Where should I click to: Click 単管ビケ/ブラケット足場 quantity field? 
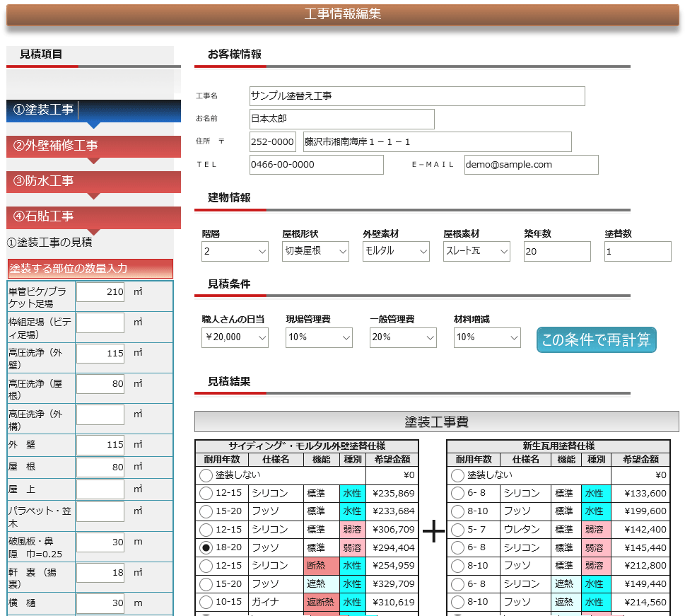click(x=100, y=292)
